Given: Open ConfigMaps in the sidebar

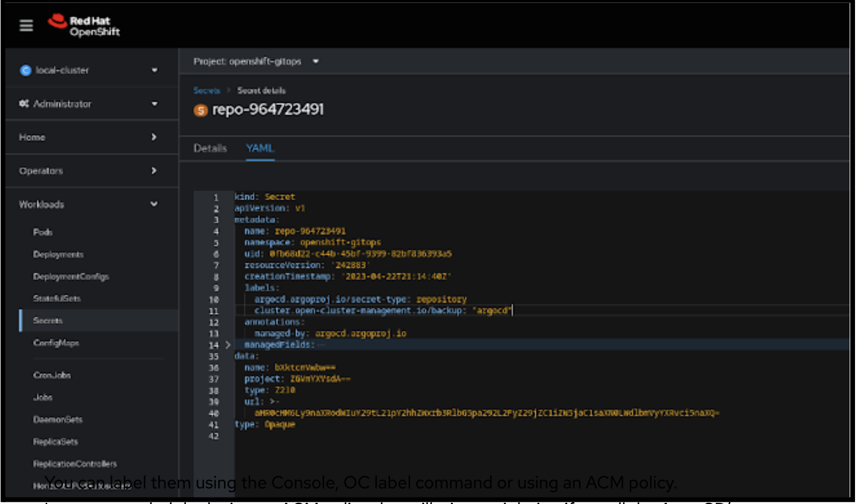Looking at the screenshot, I should [x=56, y=343].
